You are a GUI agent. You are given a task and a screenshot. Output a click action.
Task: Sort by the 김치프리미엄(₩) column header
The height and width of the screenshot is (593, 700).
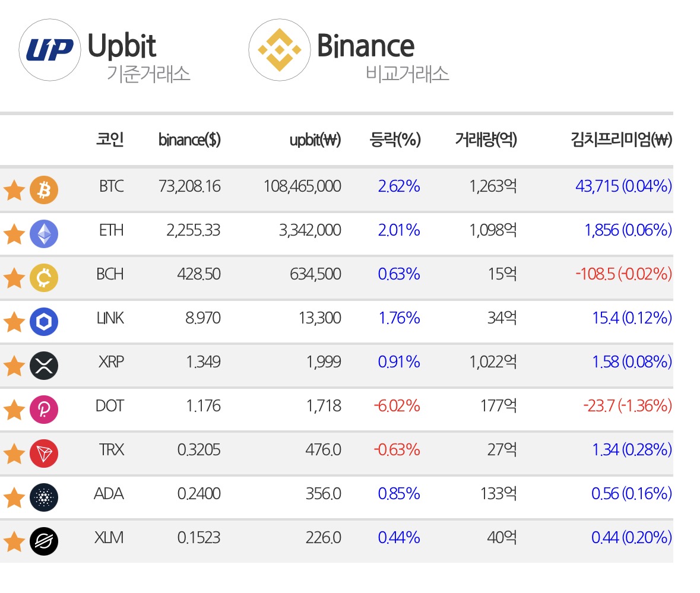(x=622, y=139)
